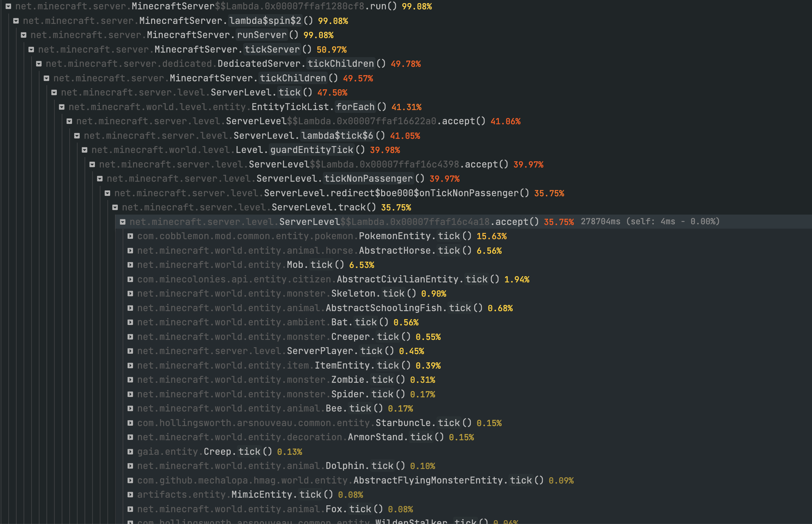Click the icon next to ArmorStand.tick

(x=131, y=437)
